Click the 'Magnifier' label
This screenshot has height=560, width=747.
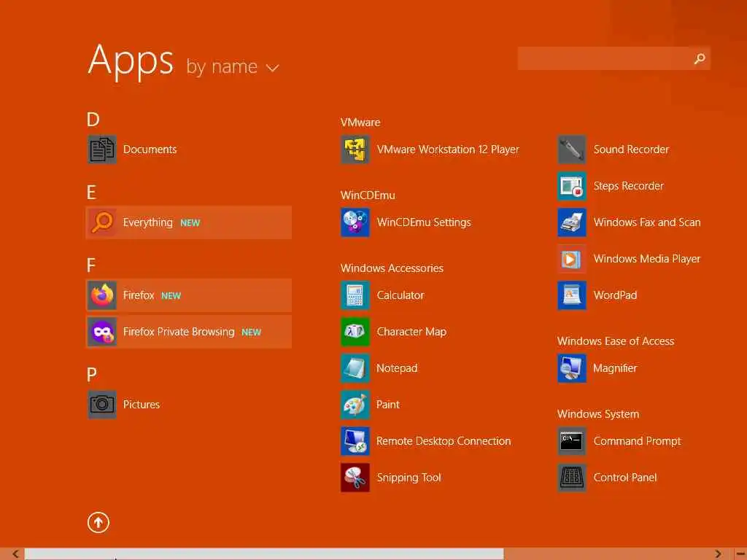click(x=614, y=368)
